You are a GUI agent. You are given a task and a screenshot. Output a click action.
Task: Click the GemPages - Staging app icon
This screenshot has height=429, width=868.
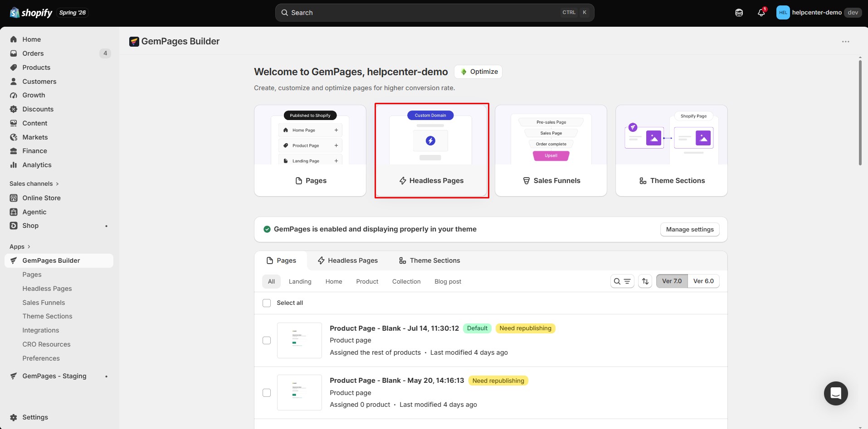point(14,376)
